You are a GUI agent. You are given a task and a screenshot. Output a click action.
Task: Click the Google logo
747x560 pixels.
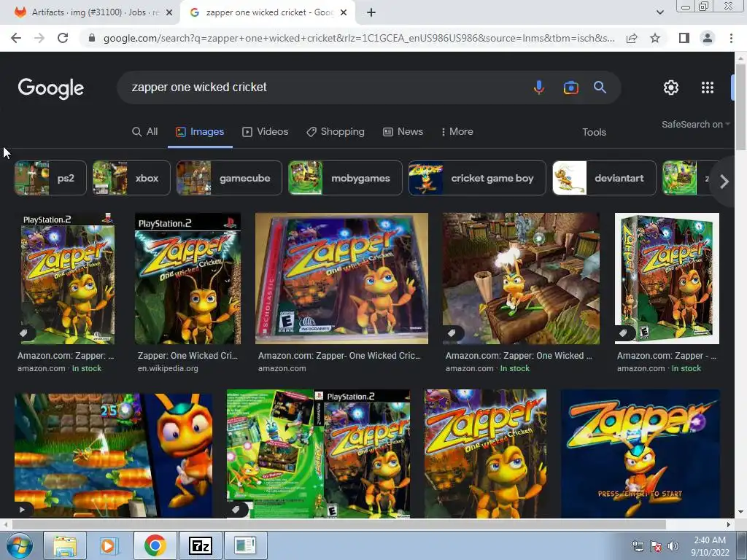(50, 88)
